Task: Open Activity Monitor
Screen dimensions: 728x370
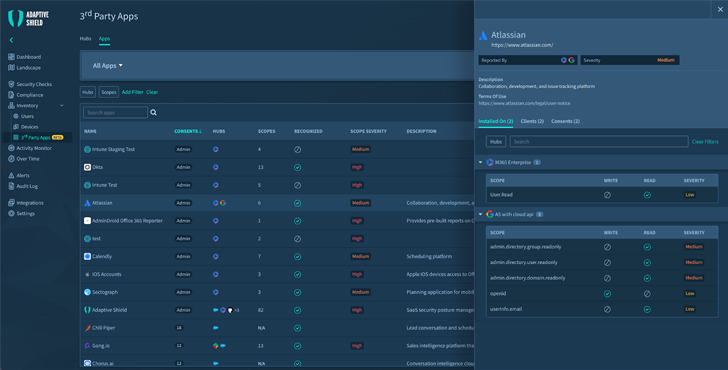Action: 30,148
